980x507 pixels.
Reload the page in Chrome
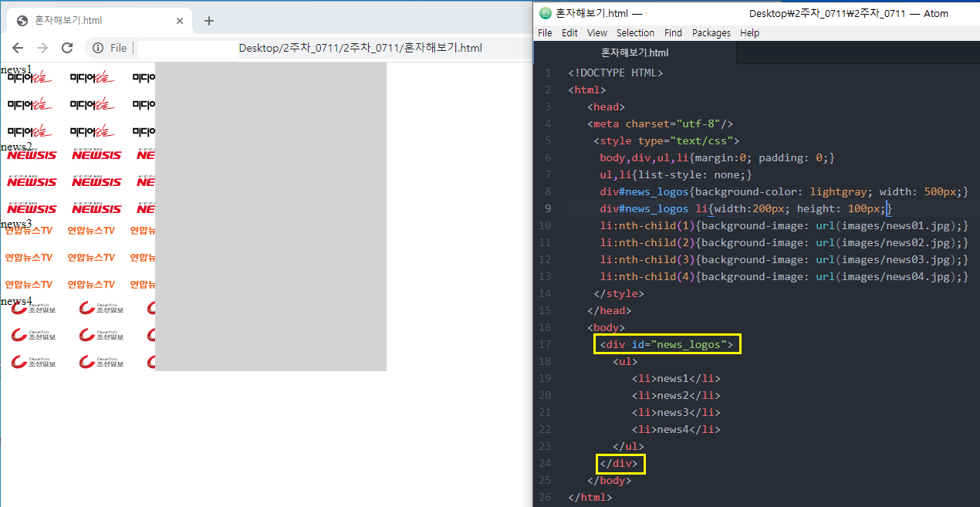67,48
